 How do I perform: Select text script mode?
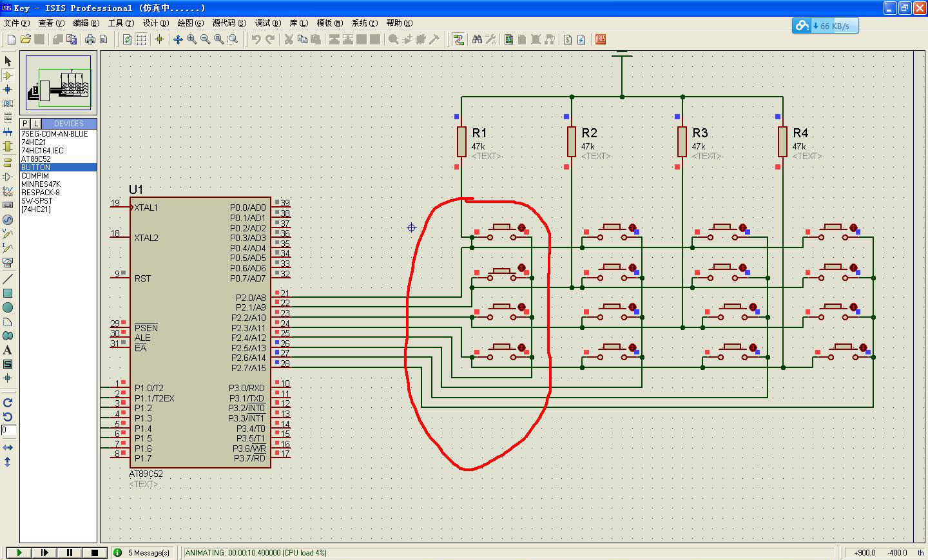pos(8,118)
